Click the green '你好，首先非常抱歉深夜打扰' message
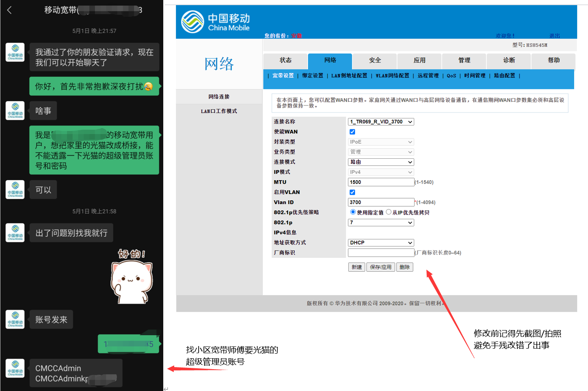Viewport: 588px width, 391px height. coord(94,86)
